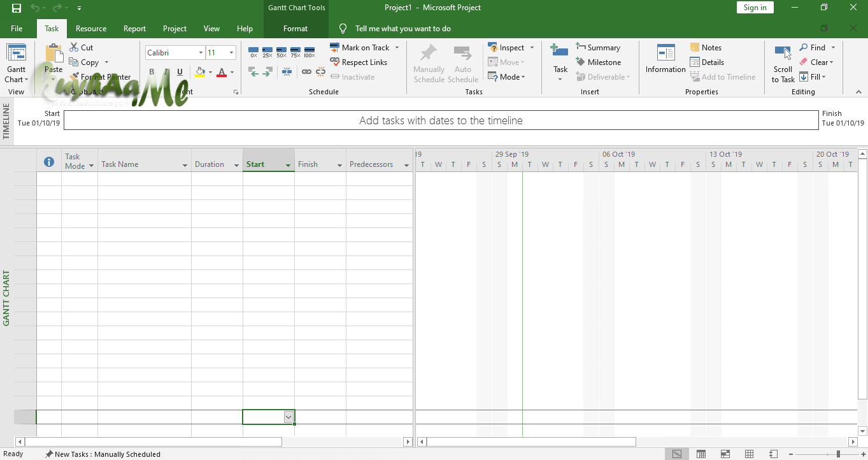Expand Mark on Track options arrow
The width and height of the screenshot is (868, 460).
tap(397, 48)
